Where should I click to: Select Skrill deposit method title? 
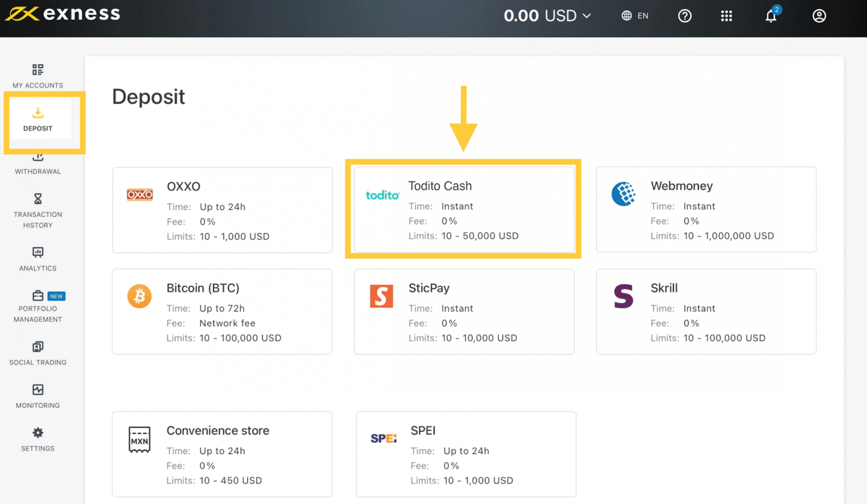pyautogui.click(x=664, y=288)
